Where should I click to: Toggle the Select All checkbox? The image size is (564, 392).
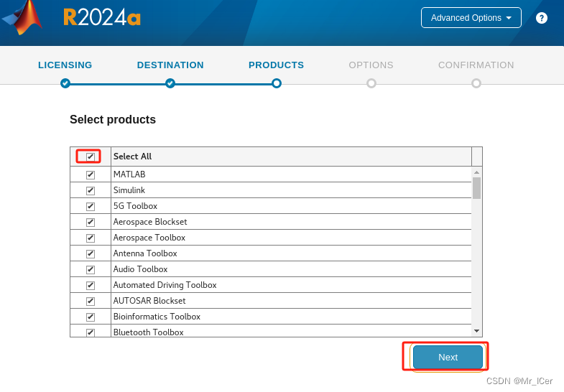coord(91,157)
